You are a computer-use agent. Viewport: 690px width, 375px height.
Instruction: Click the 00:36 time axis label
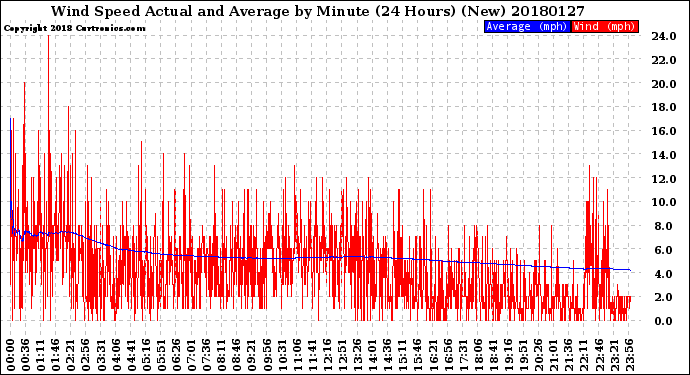click(26, 355)
